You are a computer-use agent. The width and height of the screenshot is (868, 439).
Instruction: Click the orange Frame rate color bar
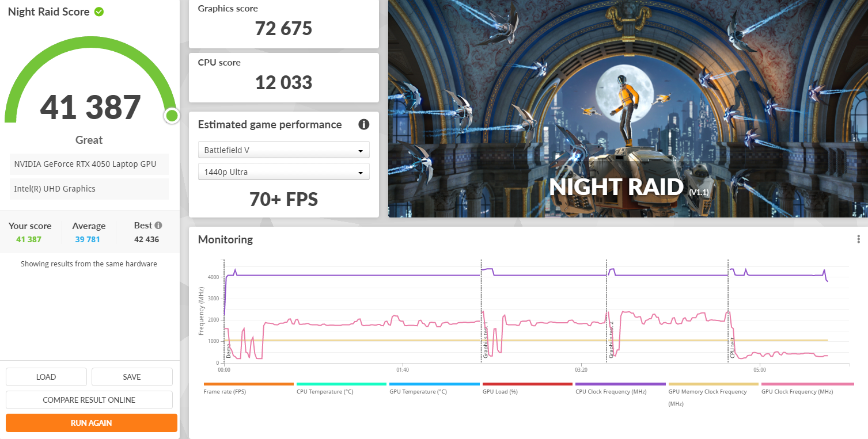(x=249, y=384)
